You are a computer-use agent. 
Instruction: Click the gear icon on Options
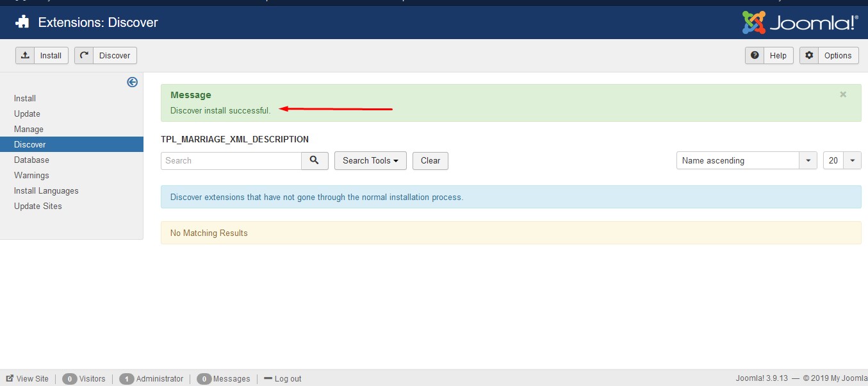pyautogui.click(x=809, y=56)
